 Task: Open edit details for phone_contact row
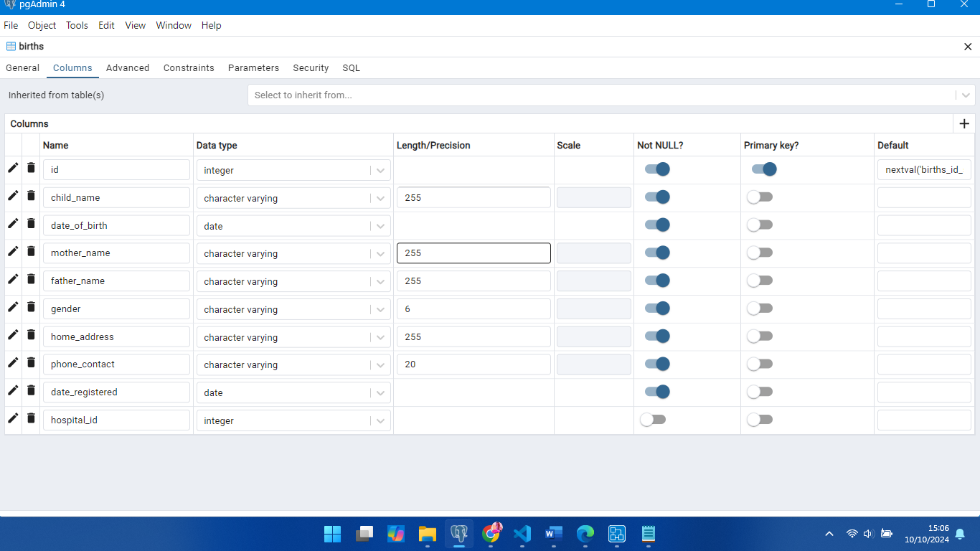click(x=13, y=362)
